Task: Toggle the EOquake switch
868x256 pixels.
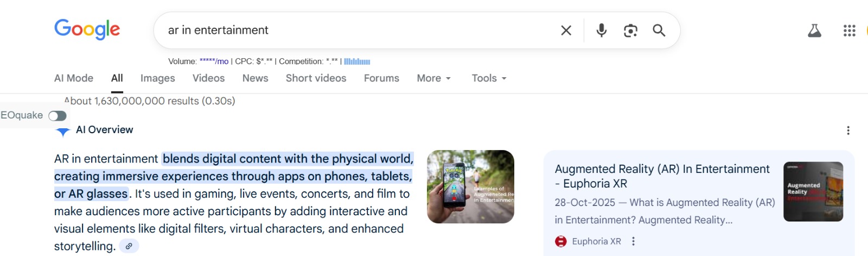Action: point(57,116)
